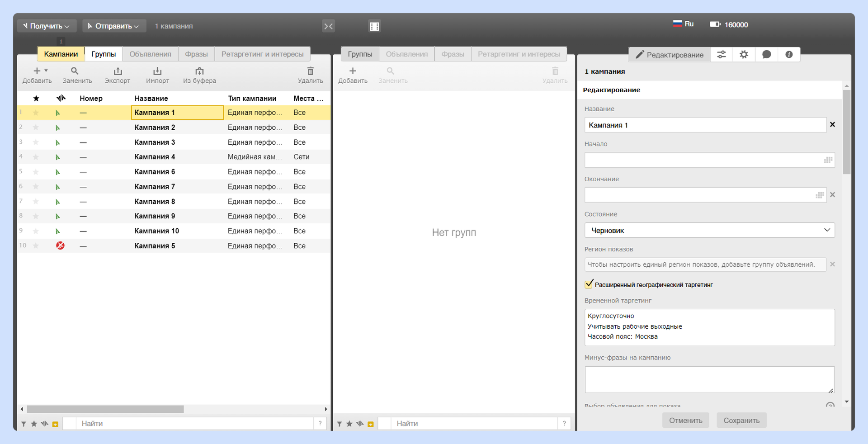Open the info tab in right panel
The height and width of the screenshot is (444, 868).
[x=789, y=55]
